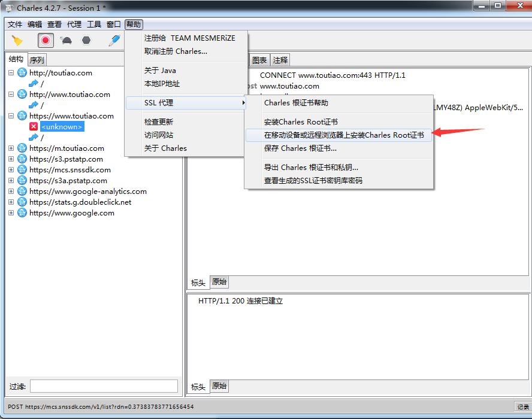The image size is (532, 419).
Task: Switch to the 序列 tab
Action: point(37,60)
